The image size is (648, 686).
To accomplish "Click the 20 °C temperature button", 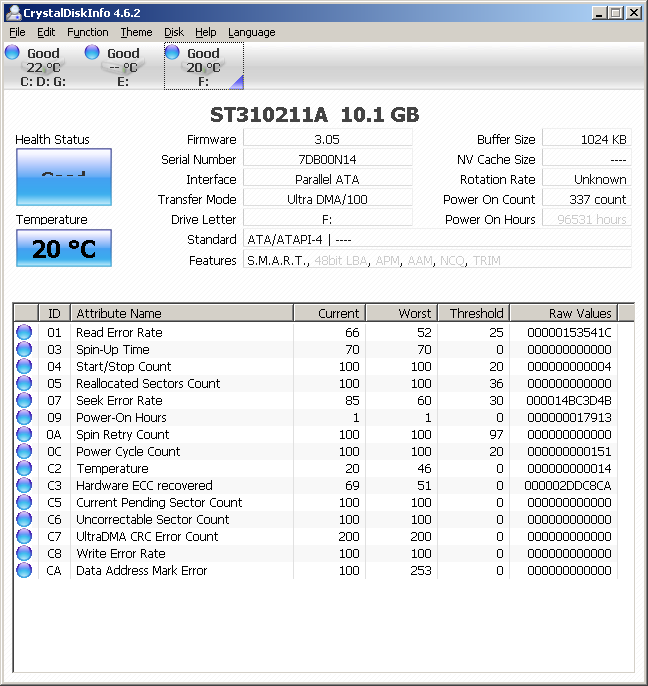I will tap(64, 248).
